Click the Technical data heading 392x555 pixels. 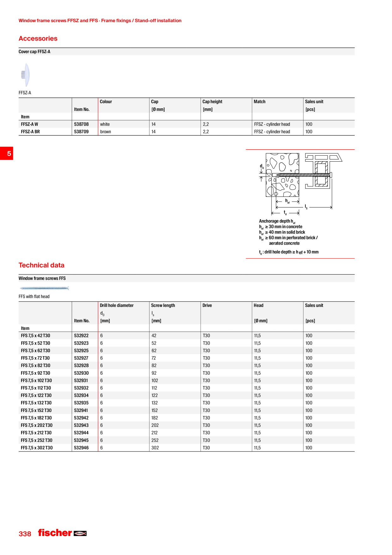[x=41, y=265]
